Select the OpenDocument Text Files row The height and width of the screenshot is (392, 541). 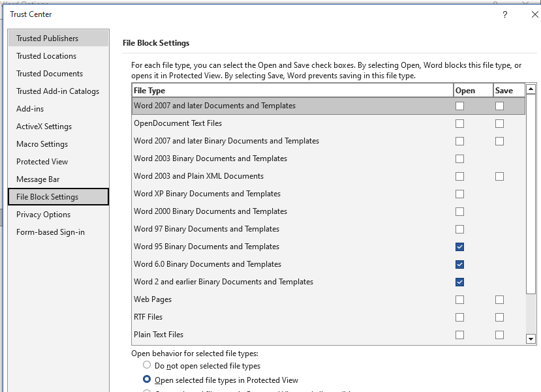pyautogui.click(x=328, y=123)
